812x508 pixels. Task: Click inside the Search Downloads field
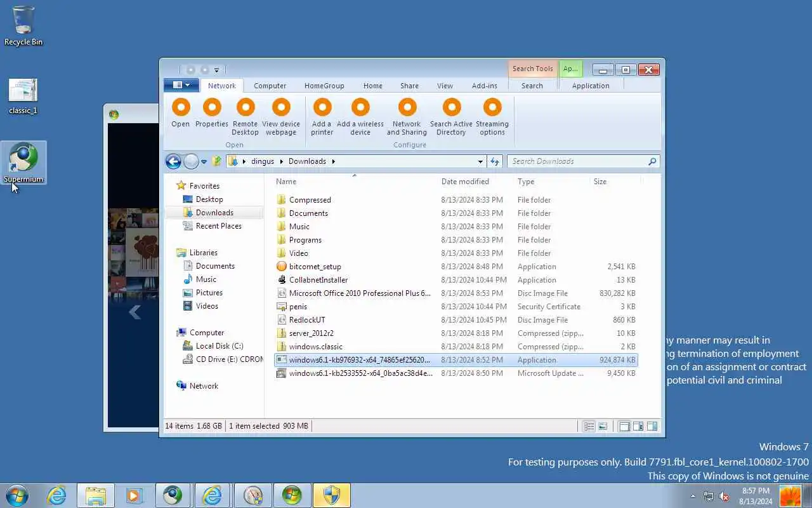point(577,161)
